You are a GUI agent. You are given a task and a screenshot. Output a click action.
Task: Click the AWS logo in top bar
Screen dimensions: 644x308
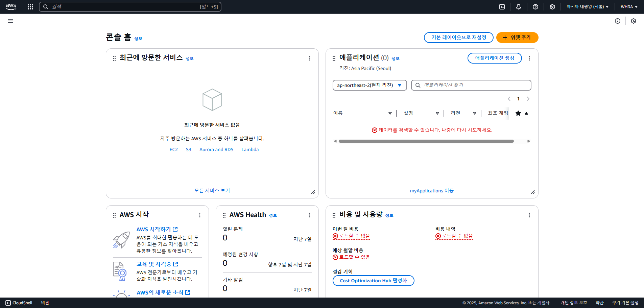[11, 7]
